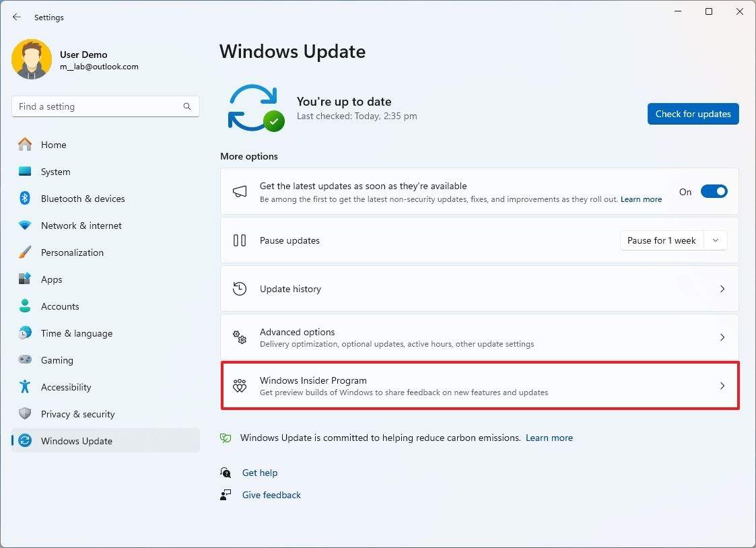
Task: Click the pause updates icon
Action: (240, 240)
